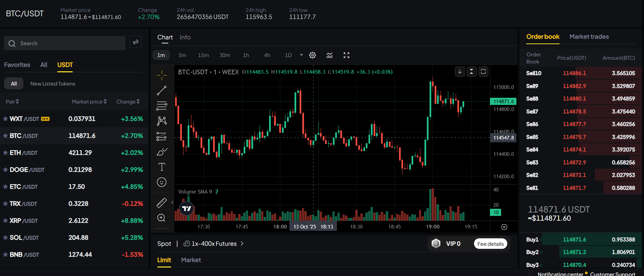Click the chart download arrow button

click(460, 72)
